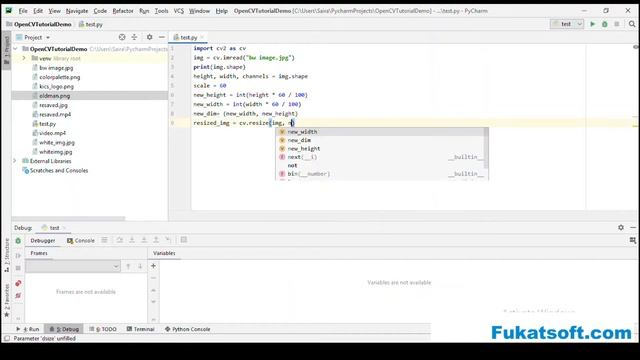This screenshot has height=360, width=640.
Task: Click Collapse All icon in Project panel
Action: click(x=134, y=37)
